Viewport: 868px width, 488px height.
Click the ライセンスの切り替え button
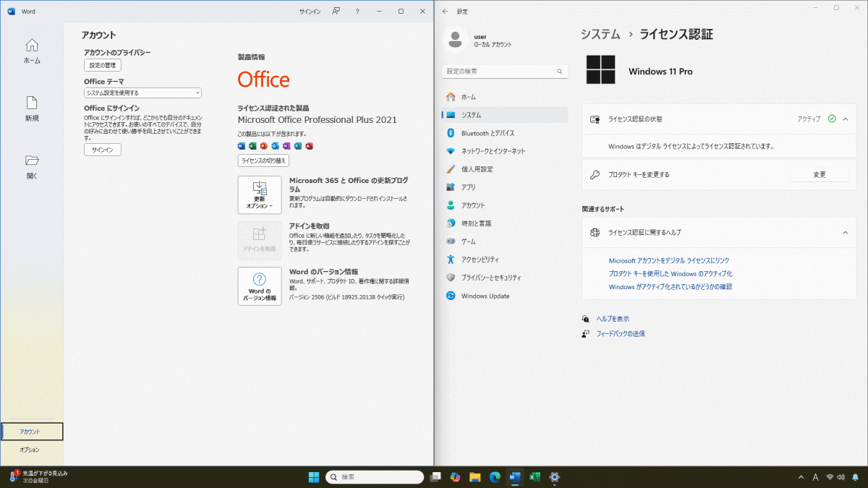pyautogui.click(x=263, y=160)
